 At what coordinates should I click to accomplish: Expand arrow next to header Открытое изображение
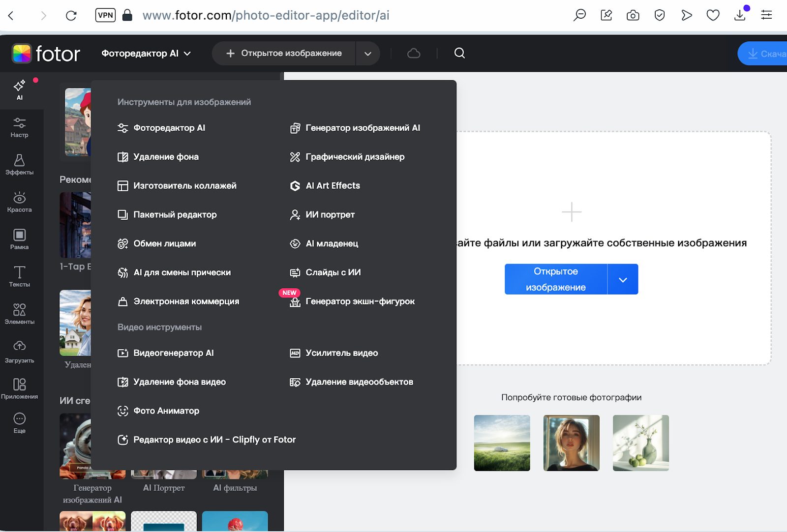click(368, 54)
